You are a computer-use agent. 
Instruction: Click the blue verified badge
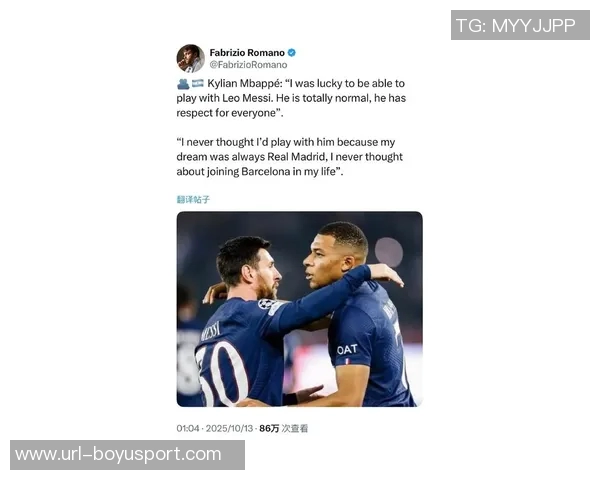point(292,53)
